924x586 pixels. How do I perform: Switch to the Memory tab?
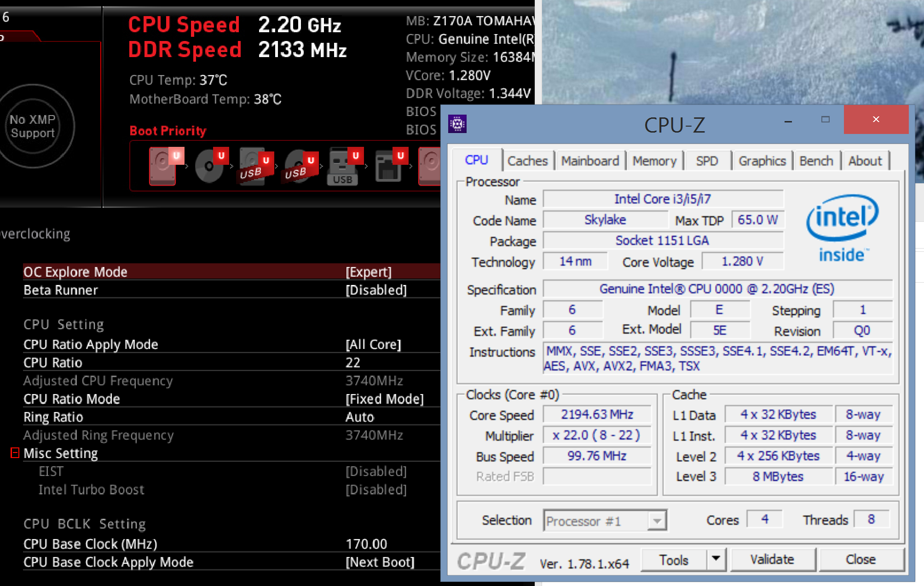[654, 161]
